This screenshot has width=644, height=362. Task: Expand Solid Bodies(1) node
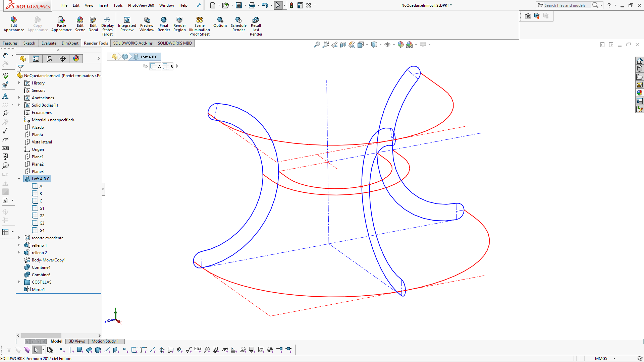(x=19, y=105)
